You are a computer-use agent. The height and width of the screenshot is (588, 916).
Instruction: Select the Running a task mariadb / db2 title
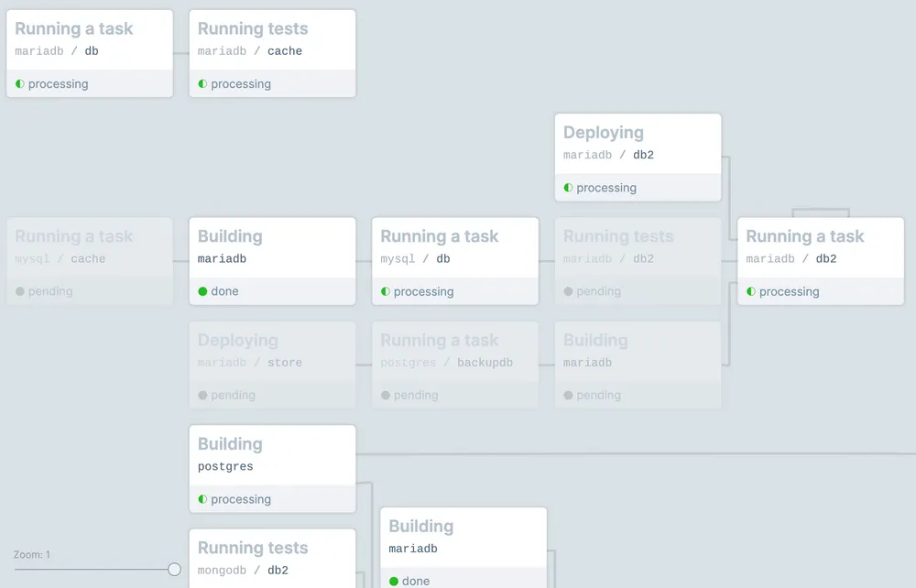(x=805, y=236)
